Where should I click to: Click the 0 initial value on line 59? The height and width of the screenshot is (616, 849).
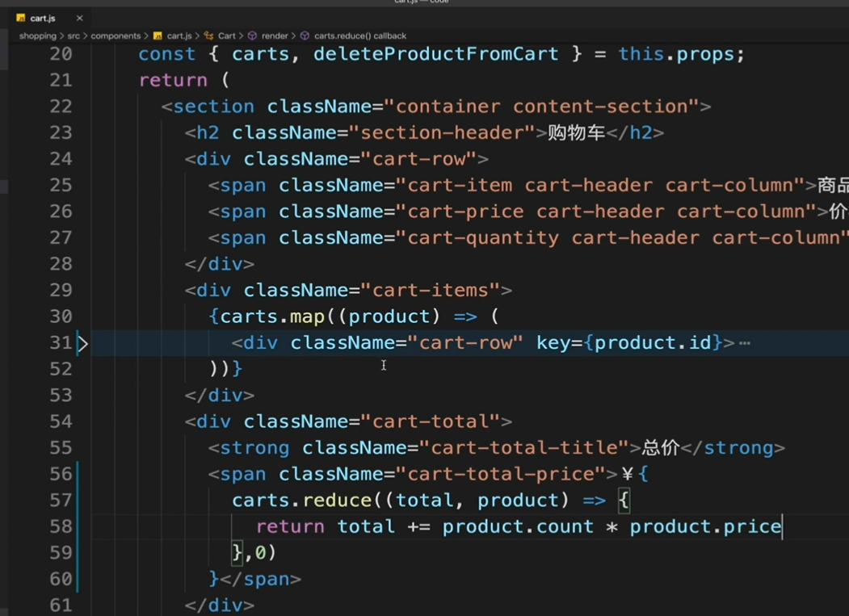coord(260,553)
